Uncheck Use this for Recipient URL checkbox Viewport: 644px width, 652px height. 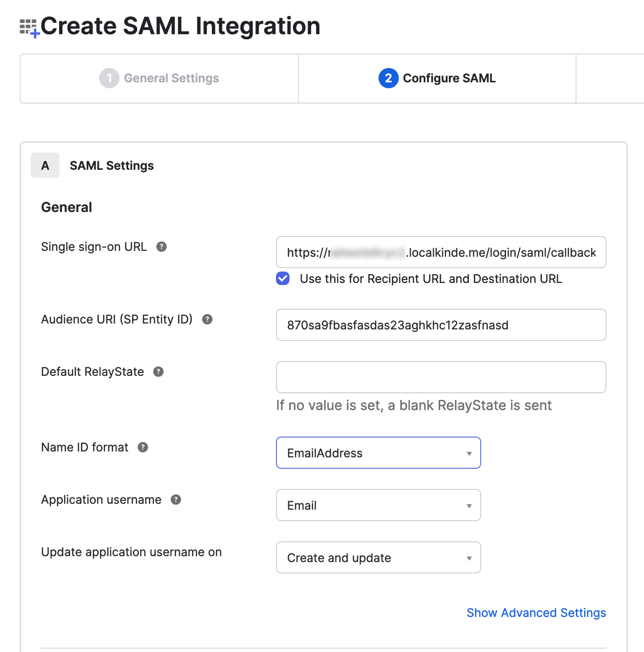pos(283,278)
